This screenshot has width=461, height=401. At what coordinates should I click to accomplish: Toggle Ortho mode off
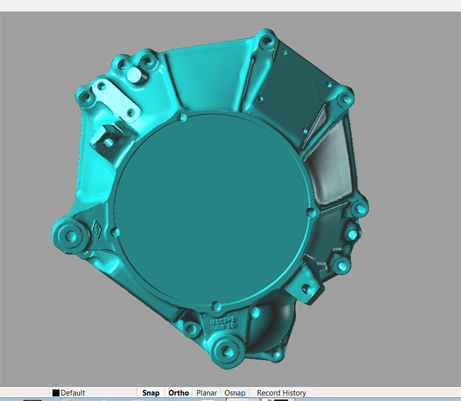(x=178, y=393)
